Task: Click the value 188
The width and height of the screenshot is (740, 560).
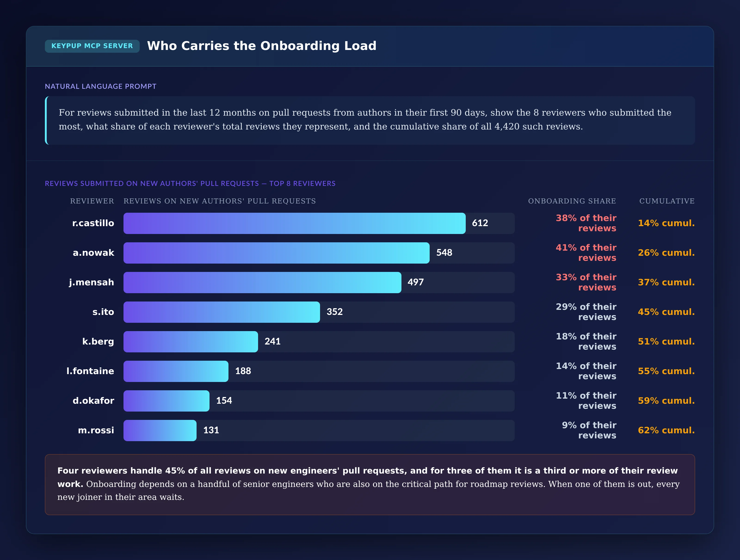Action: (243, 371)
